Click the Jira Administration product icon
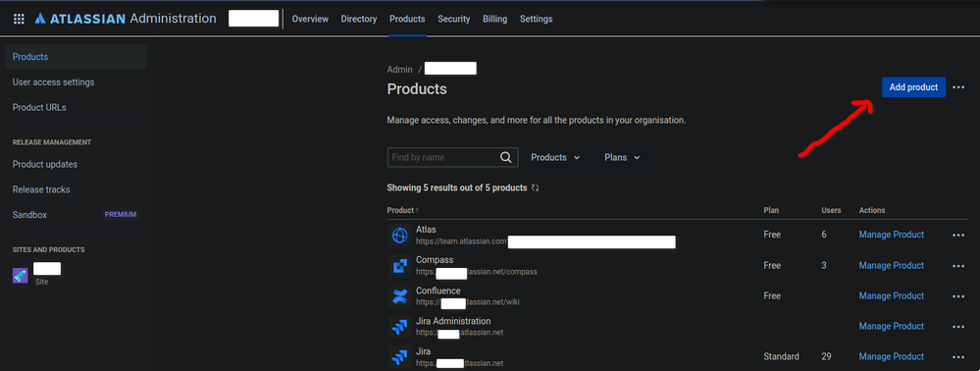 point(399,327)
